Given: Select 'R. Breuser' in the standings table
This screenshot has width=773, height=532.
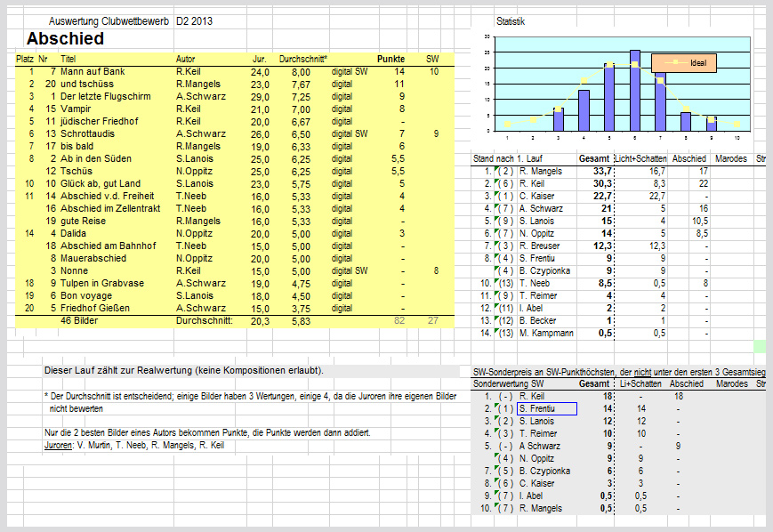Looking at the screenshot, I should coord(539,246).
